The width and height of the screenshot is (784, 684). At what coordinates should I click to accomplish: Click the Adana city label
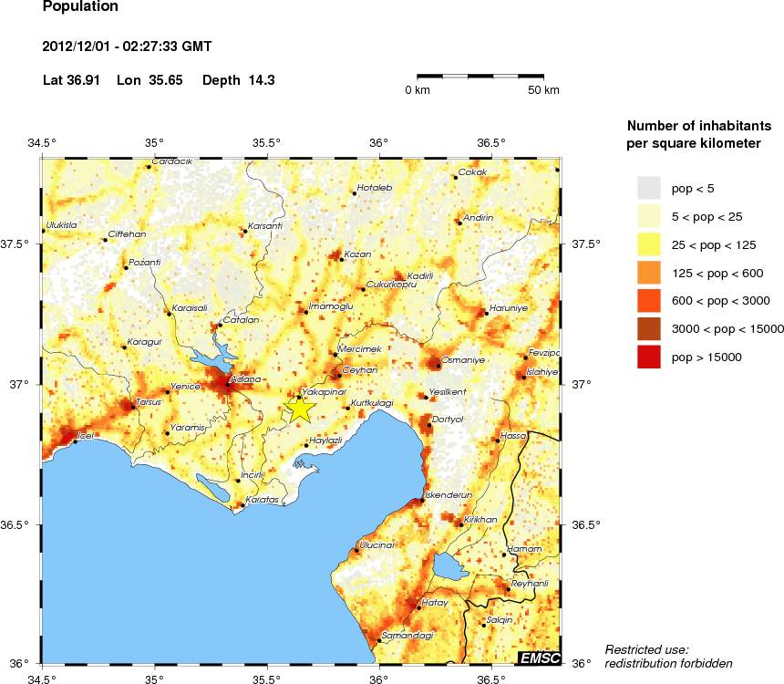click(x=245, y=379)
